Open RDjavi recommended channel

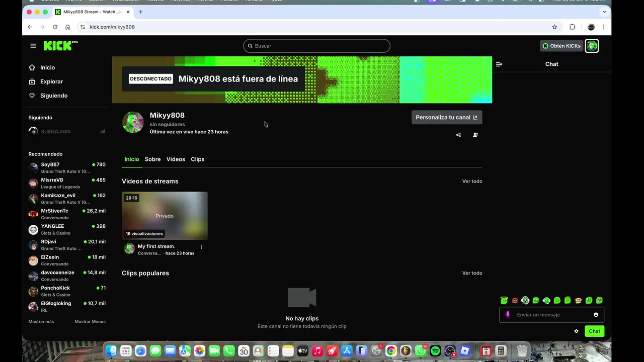coord(67,245)
